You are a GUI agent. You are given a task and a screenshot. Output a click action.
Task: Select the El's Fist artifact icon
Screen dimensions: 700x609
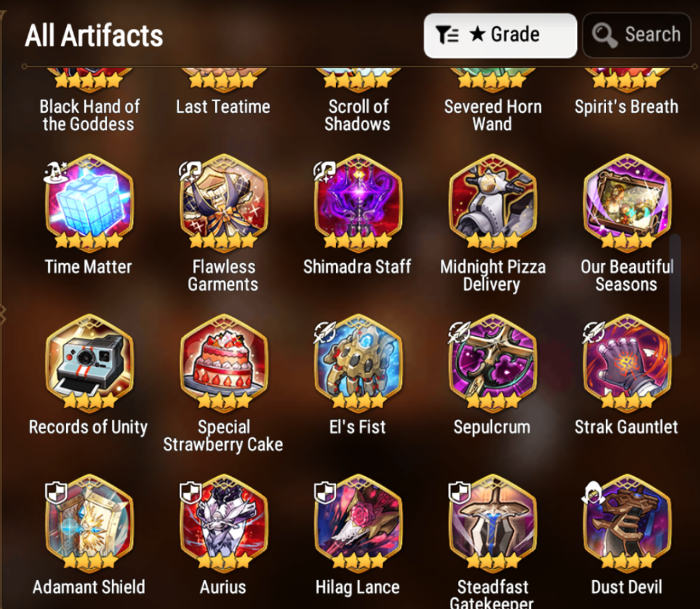(358, 361)
